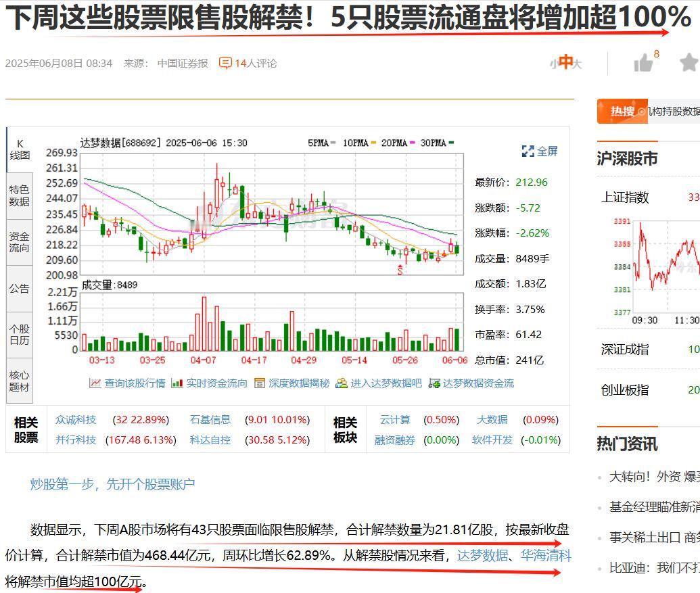Open related sector 大数据
Screen dimensions: 700x593
pyautogui.click(x=492, y=420)
